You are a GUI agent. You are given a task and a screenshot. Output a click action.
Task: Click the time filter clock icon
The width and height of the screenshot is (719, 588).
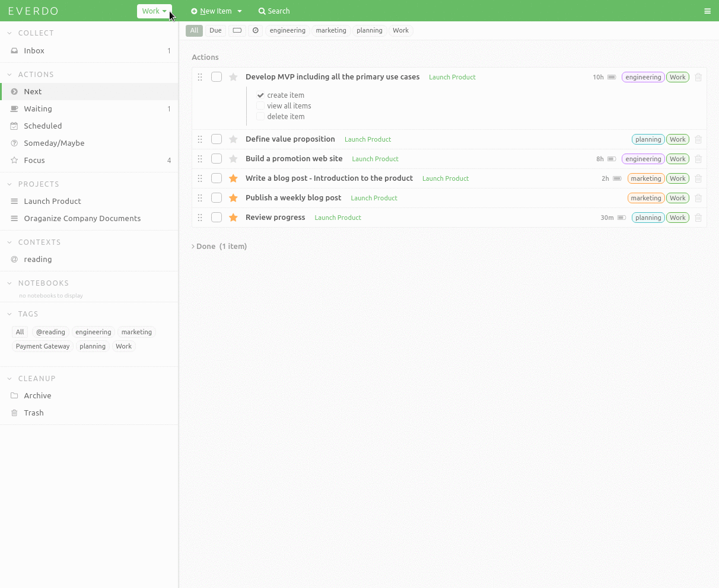(255, 30)
